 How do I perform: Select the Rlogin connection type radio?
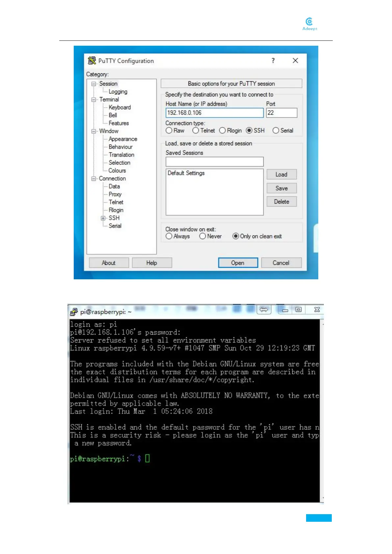pyautogui.click(x=222, y=131)
